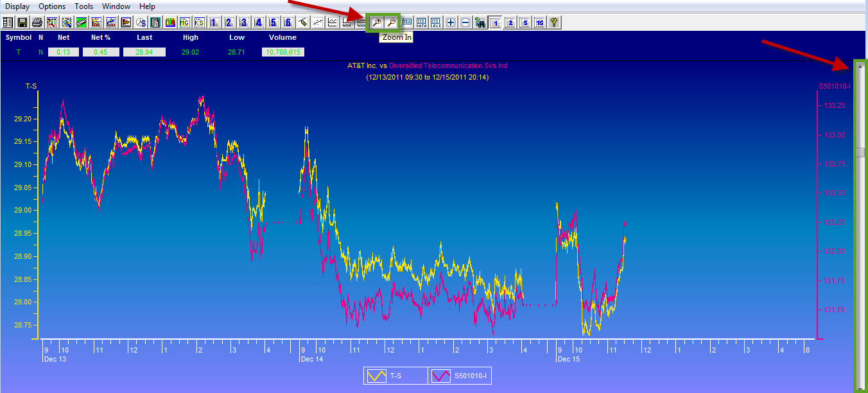Click the binoculars symbol search icon
868x393 pixels.
click(480, 22)
